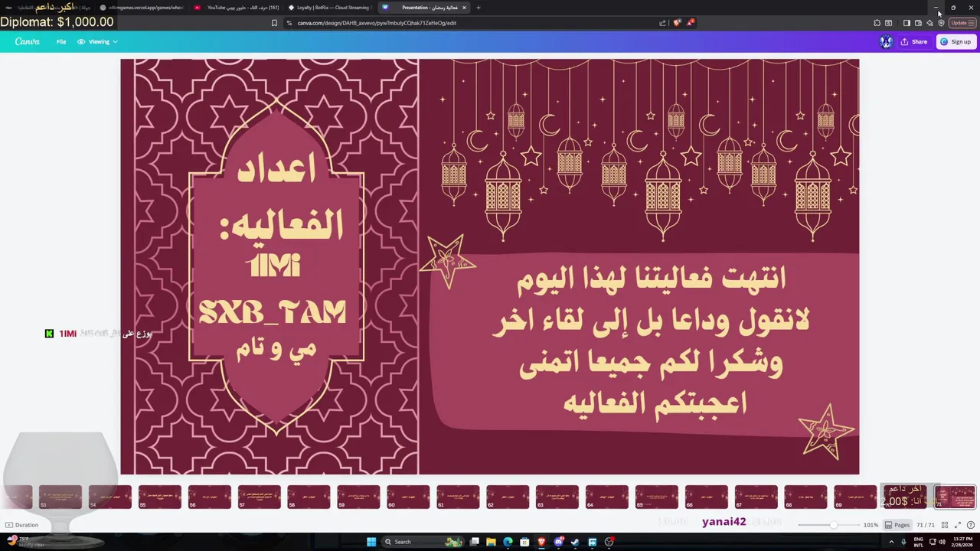The width and height of the screenshot is (980, 551).
Task: Close the Presentation Canva tab
Action: (464, 8)
